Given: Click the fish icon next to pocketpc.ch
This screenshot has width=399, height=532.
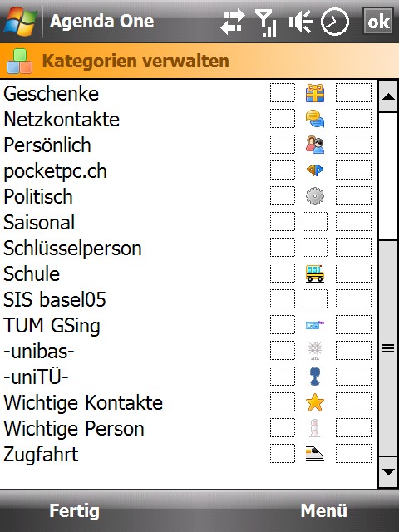Looking at the screenshot, I should click(x=315, y=170).
